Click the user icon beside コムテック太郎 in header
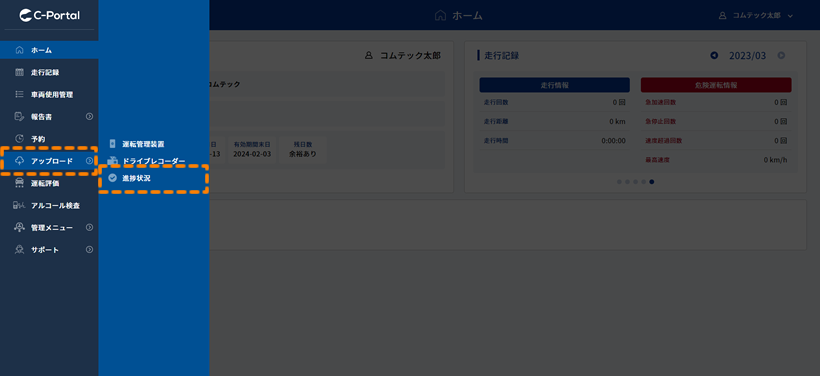This screenshot has height=376, width=820. [723, 16]
